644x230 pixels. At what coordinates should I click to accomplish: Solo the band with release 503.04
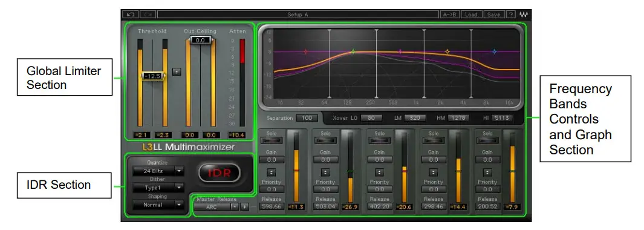[325, 140]
